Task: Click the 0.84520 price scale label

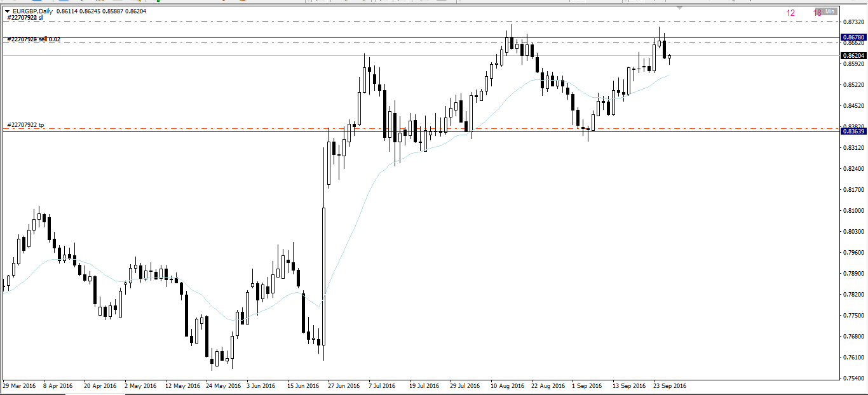Action: [853, 106]
